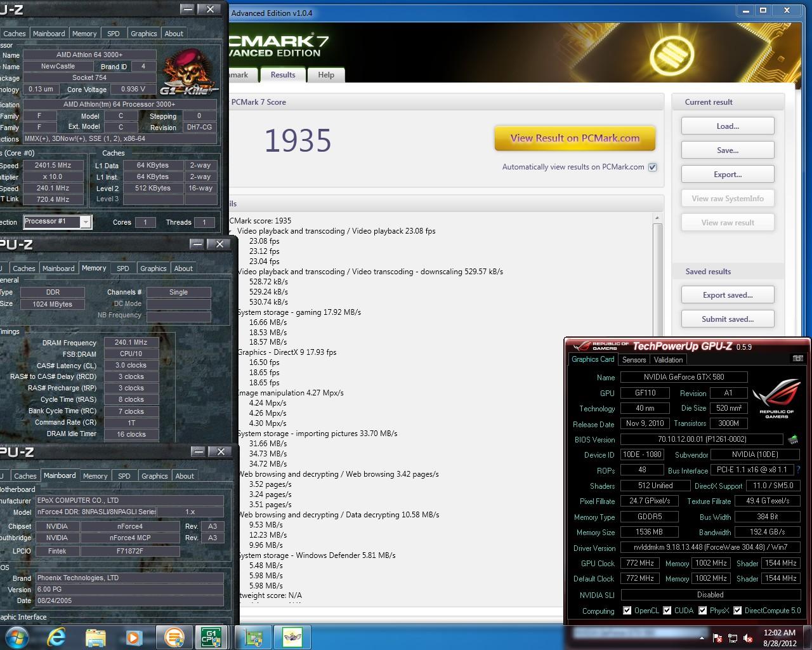Click the Bus Interface question mark icon
The width and height of the screenshot is (812, 650).
(x=797, y=470)
